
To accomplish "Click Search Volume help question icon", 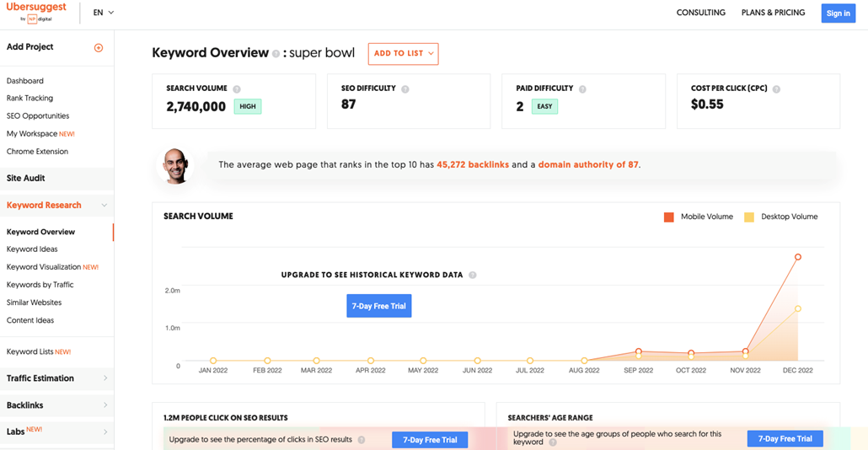I will [237, 89].
